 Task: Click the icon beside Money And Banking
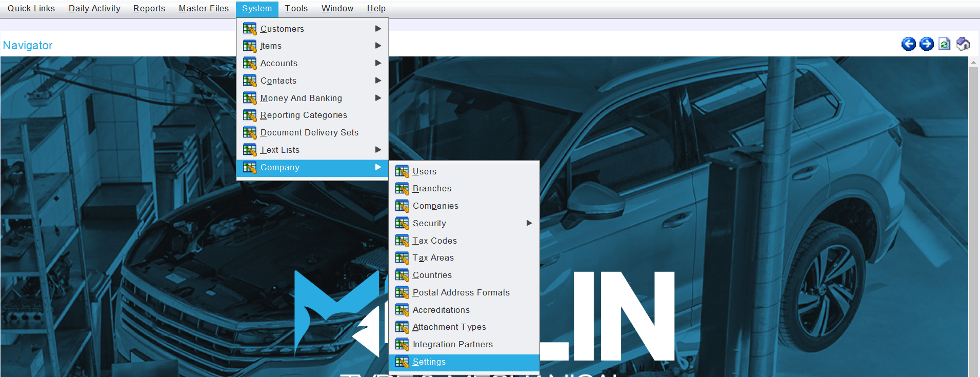(x=250, y=98)
